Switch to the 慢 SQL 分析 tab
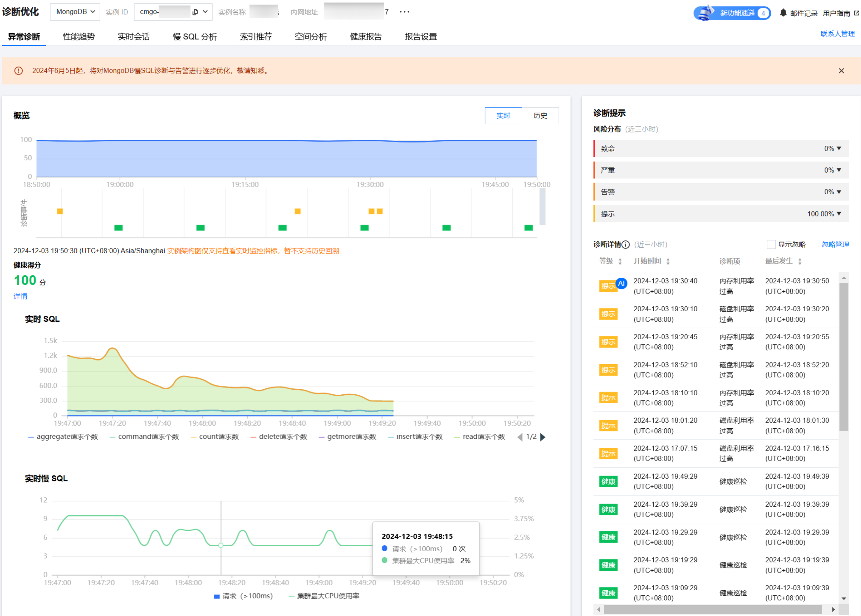Viewport: 861px width, 616px height. [195, 37]
